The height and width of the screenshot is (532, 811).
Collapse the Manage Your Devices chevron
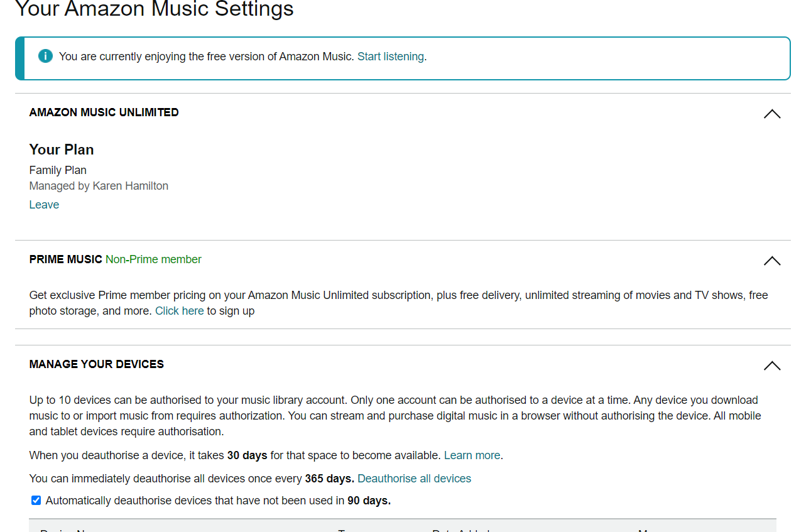click(x=771, y=366)
